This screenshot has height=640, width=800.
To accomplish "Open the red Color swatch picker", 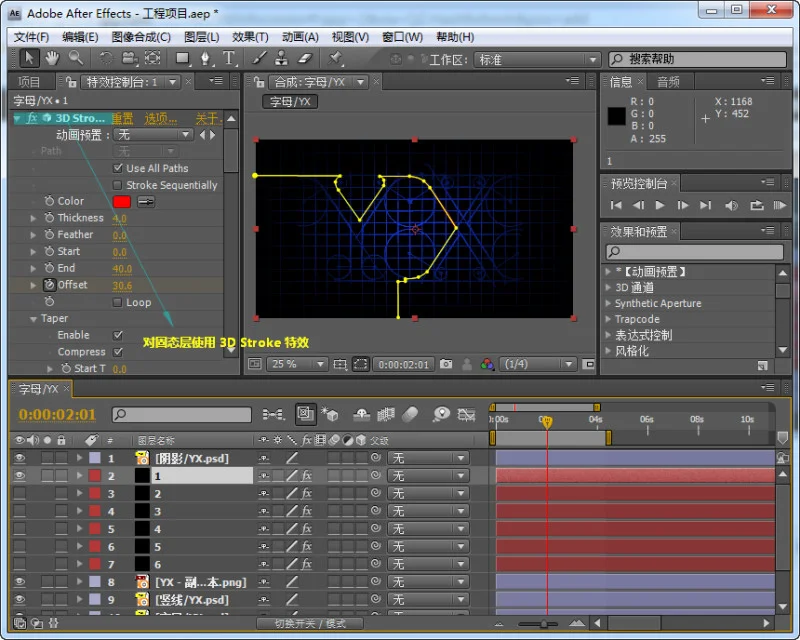I will click(x=121, y=202).
